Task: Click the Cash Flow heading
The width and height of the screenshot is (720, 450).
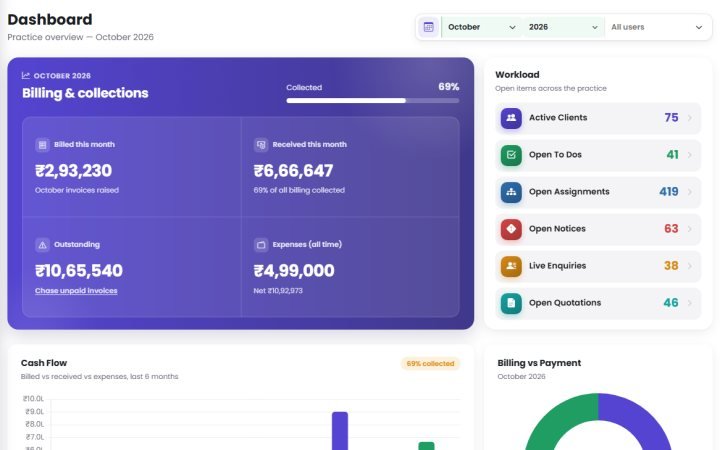Action: [44, 363]
